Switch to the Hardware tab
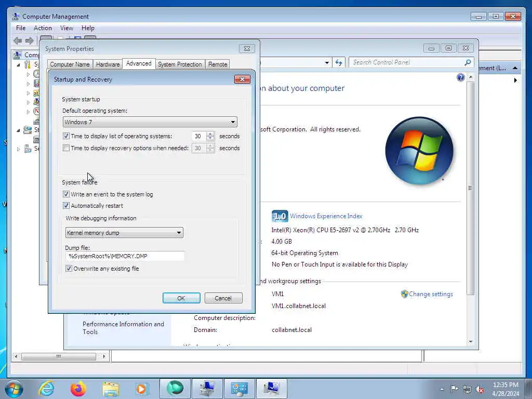This screenshot has width=532, height=399. 108,64
